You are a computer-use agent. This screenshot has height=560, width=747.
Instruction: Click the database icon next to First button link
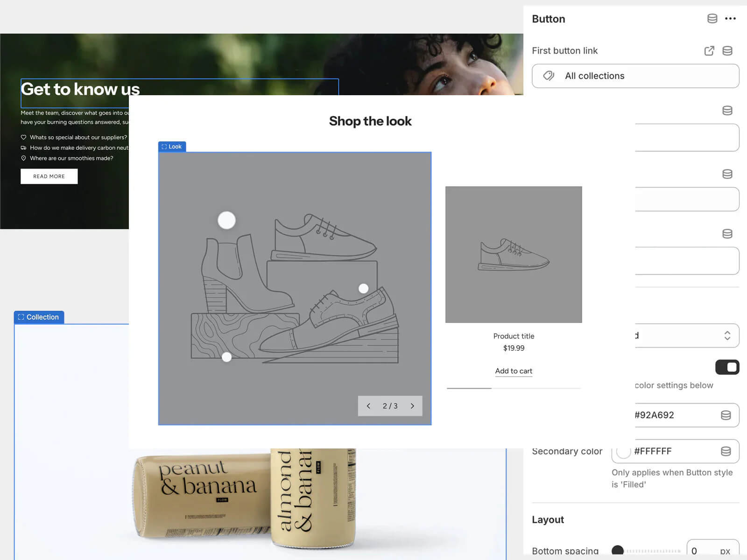(x=727, y=51)
